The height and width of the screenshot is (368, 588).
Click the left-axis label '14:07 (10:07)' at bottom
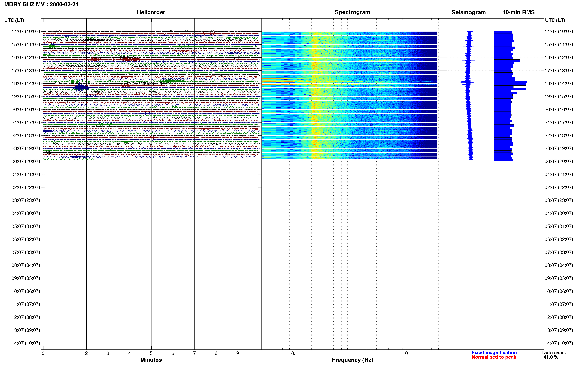26,343
